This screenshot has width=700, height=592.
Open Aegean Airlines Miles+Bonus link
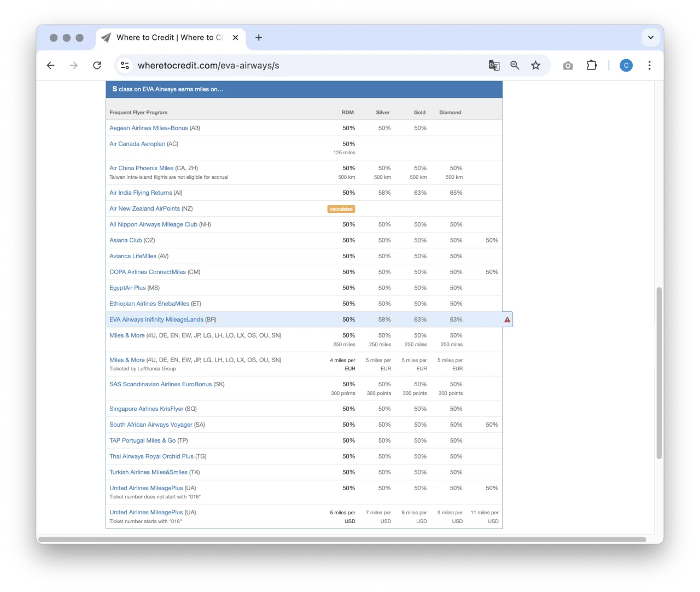[148, 128]
